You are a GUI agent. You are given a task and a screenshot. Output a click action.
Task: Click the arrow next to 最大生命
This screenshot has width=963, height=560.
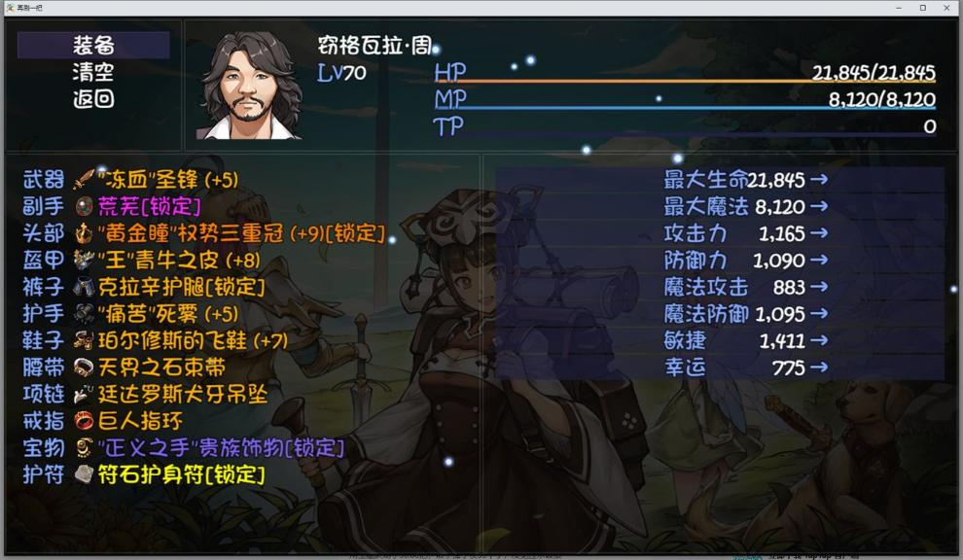click(819, 179)
